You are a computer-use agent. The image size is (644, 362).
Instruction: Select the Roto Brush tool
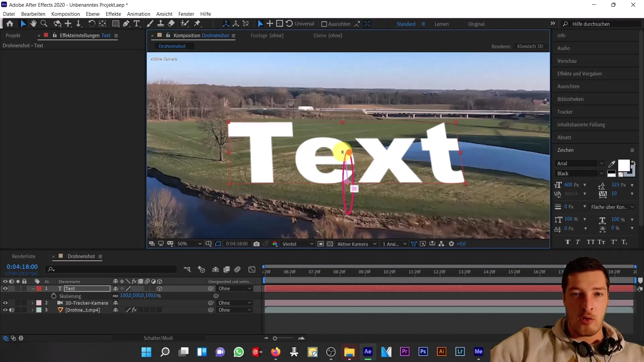click(184, 23)
